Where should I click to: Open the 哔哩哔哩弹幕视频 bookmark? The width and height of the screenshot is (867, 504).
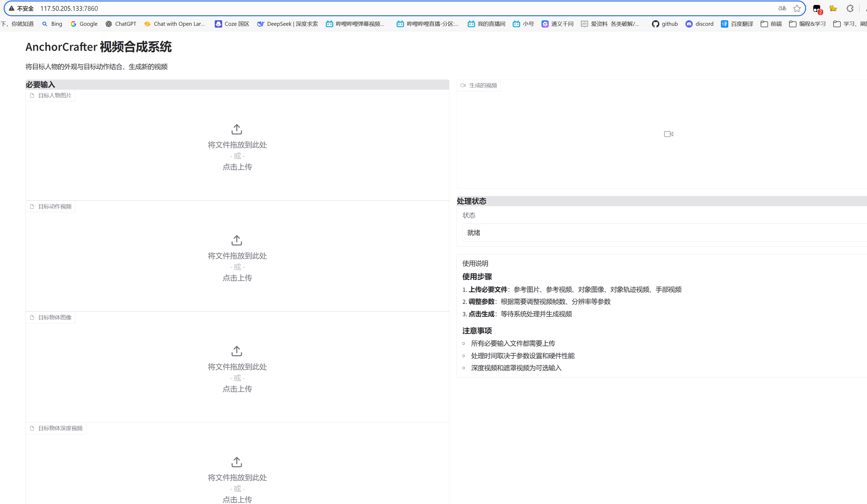pyautogui.click(x=355, y=24)
